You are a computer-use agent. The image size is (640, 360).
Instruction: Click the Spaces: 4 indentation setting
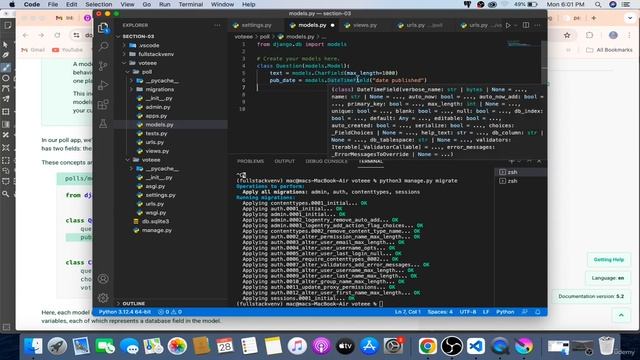(440, 312)
